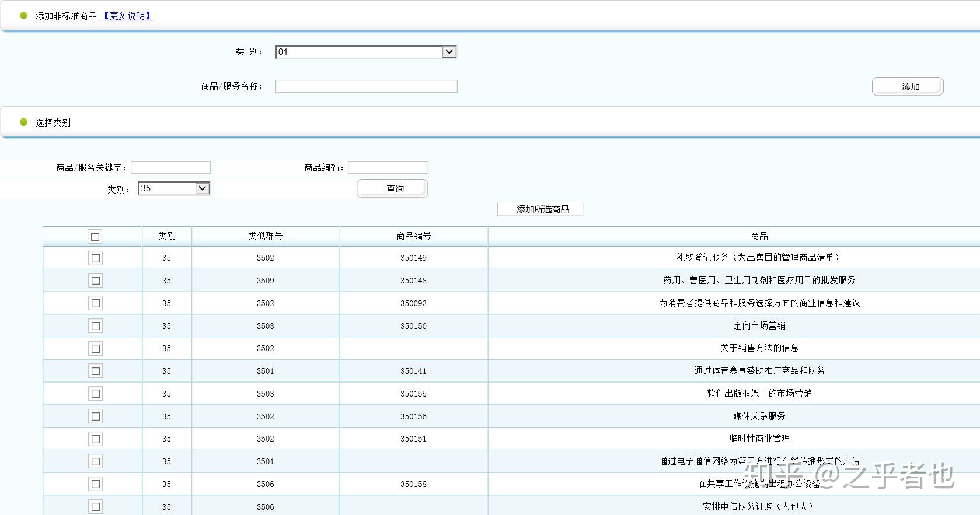Click the 商品编号 column header
The image size is (980, 515).
tap(413, 236)
